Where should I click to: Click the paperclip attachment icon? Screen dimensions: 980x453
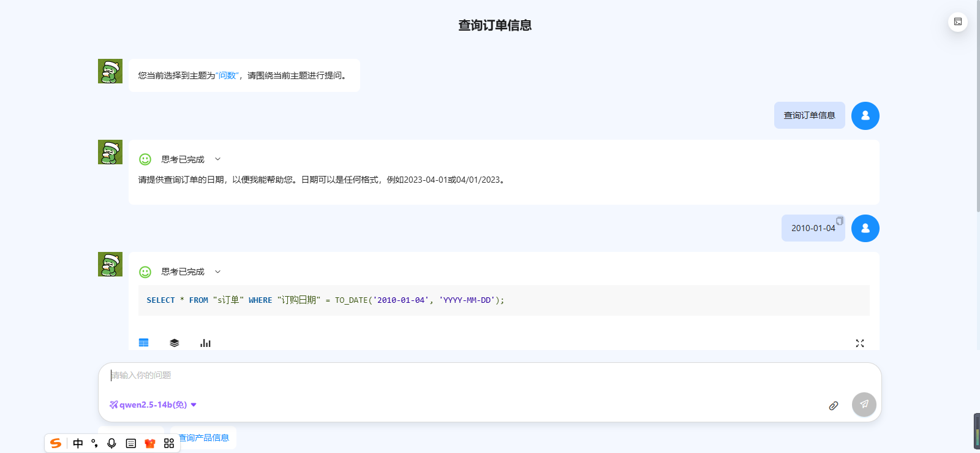[x=834, y=406]
